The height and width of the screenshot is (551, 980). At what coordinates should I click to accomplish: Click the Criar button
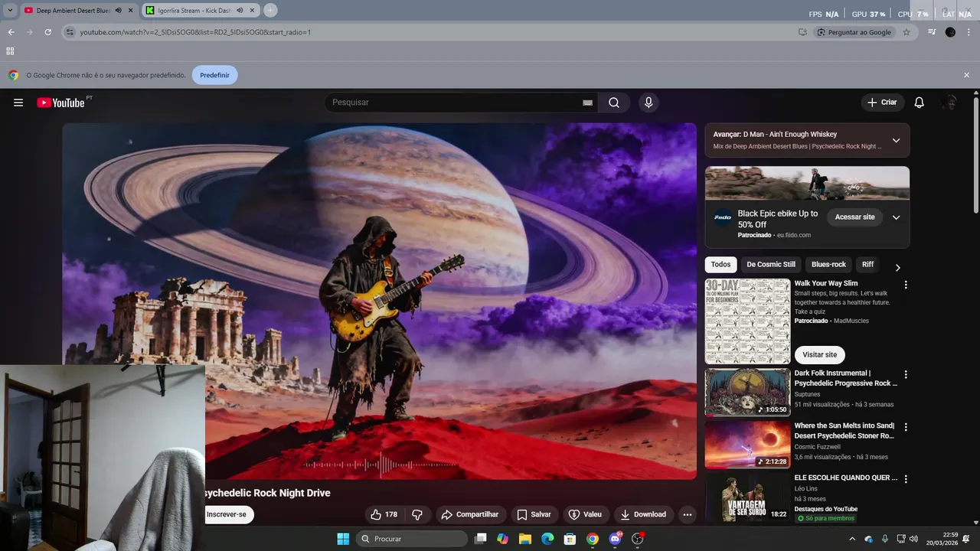(x=883, y=103)
